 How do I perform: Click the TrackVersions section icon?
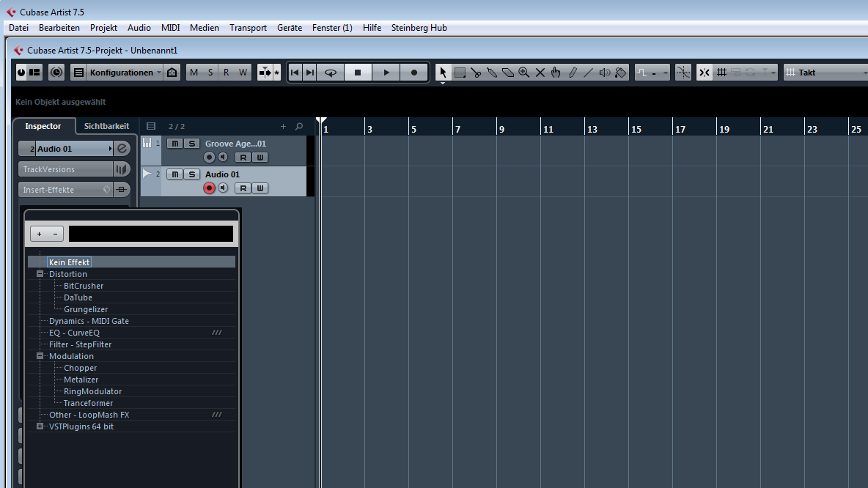click(x=121, y=169)
